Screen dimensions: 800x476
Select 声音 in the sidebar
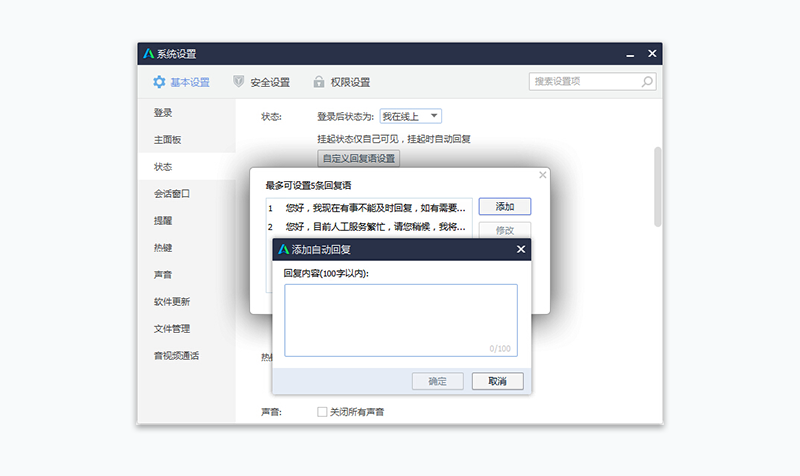click(x=186, y=274)
